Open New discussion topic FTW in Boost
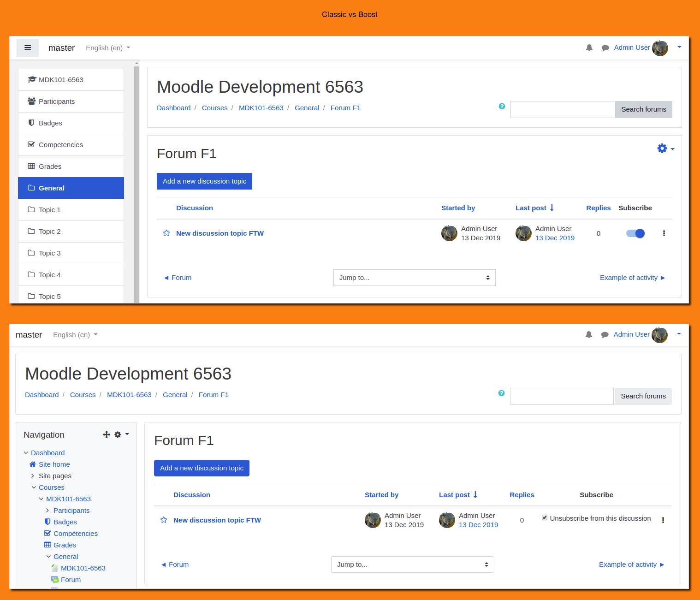The height and width of the screenshot is (600, 700). (220, 233)
